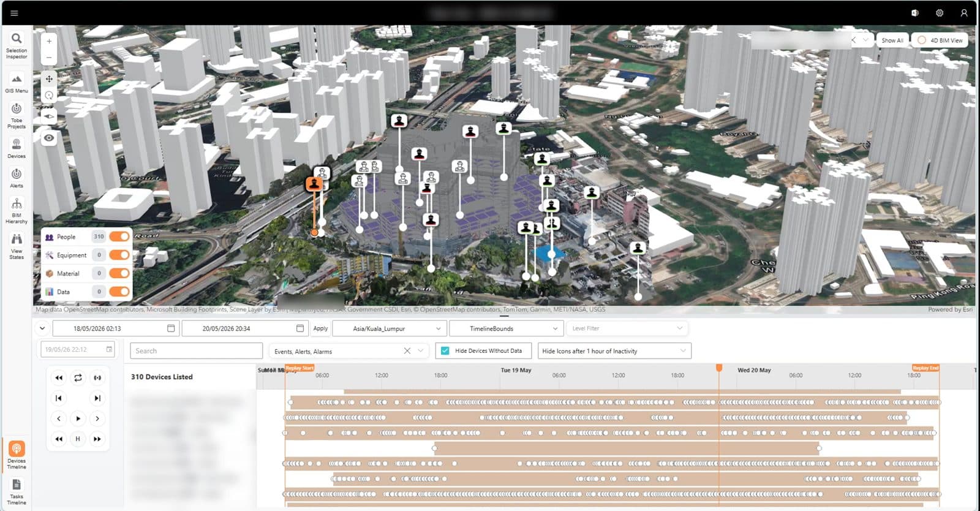Click the Replay End timeline marker
Viewport: 980px width, 511px height.
coord(925,368)
